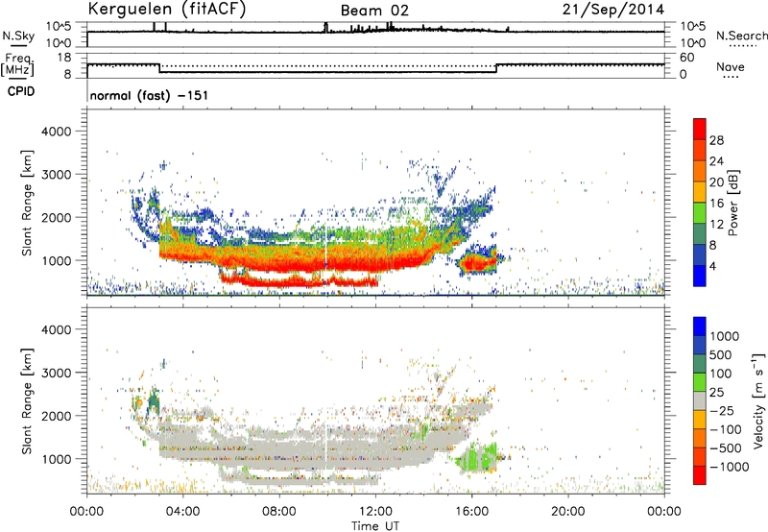Click the power panel 'Slant Range [km]' label

[27, 203]
